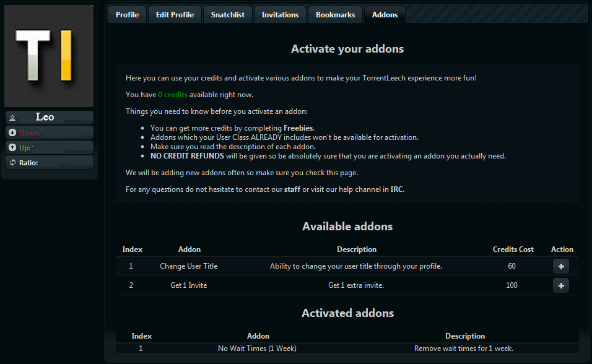Viewport: 592px width, 364px height.
Task: Activate the Change User Title addon plus button
Action: coord(561,266)
